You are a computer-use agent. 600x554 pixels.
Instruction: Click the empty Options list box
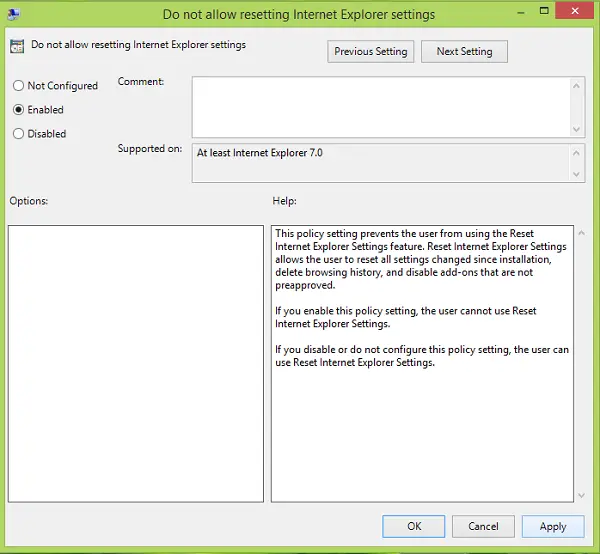pos(136,363)
